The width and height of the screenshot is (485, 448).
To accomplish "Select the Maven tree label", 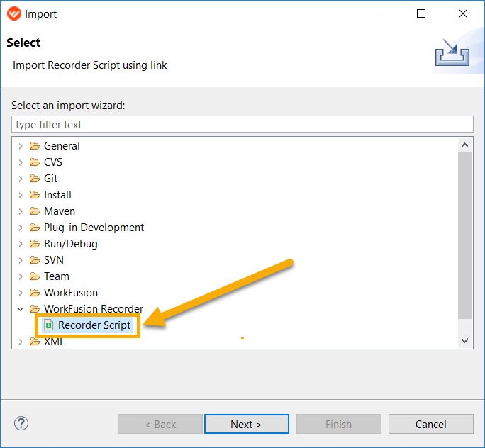I will click(x=60, y=211).
